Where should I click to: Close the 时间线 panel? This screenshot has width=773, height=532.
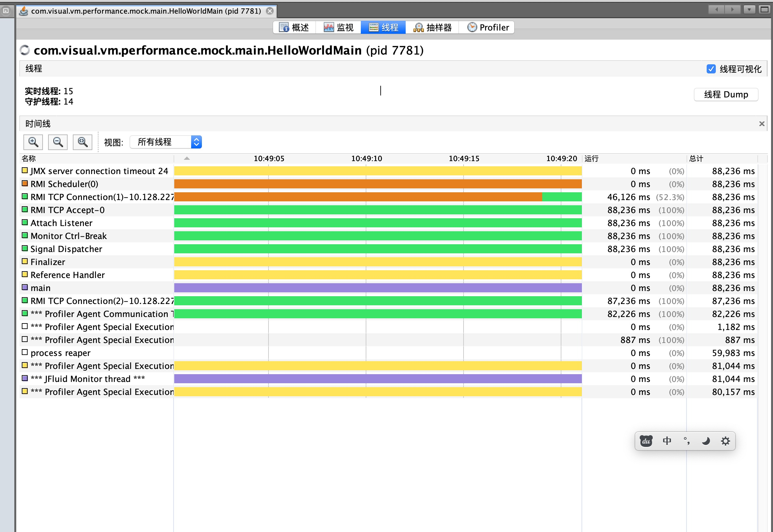[x=761, y=124]
